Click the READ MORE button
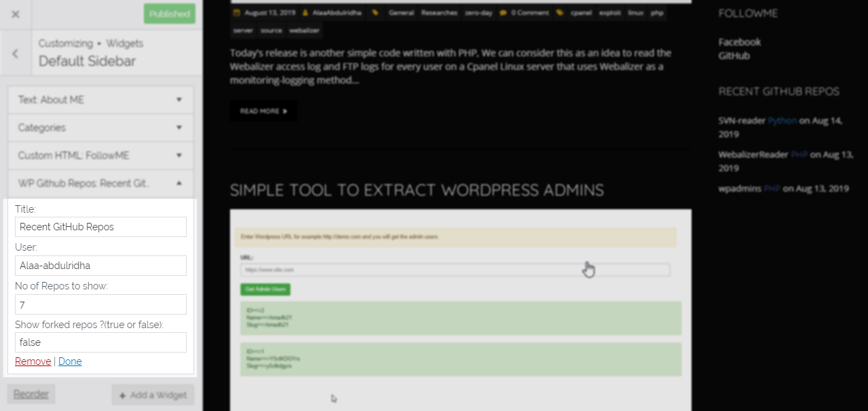Screen dimensions: 868x411 263,111
